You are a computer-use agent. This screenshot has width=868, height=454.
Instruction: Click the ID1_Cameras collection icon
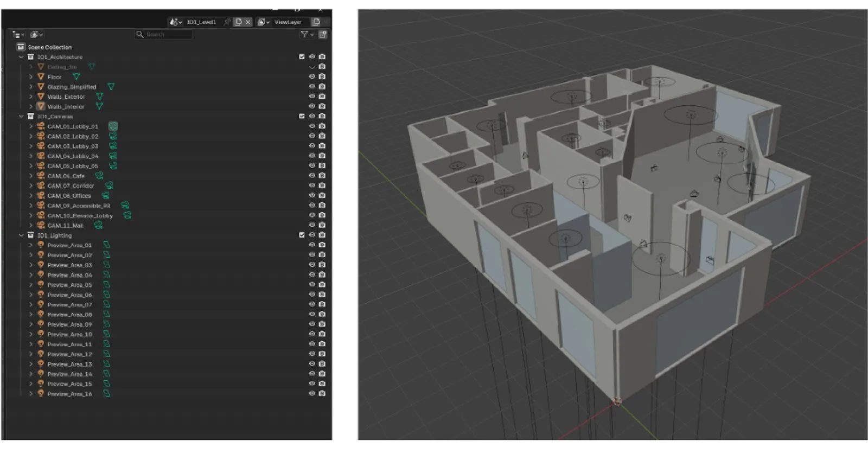[x=31, y=117]
